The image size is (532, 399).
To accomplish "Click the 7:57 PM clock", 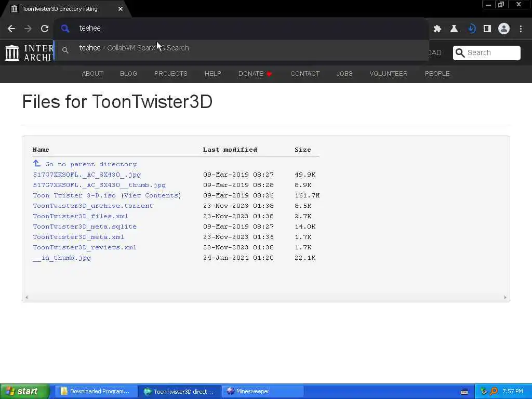I will tap(513, 392).
